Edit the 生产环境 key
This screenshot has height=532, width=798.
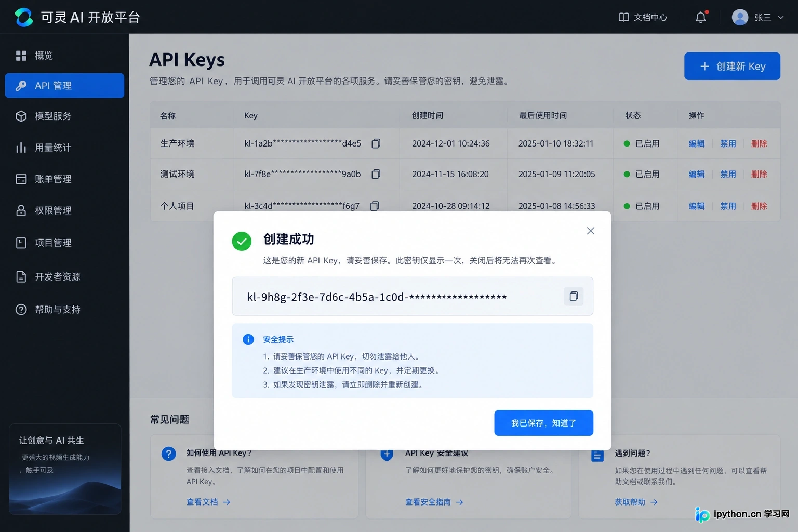pos(697,143)
